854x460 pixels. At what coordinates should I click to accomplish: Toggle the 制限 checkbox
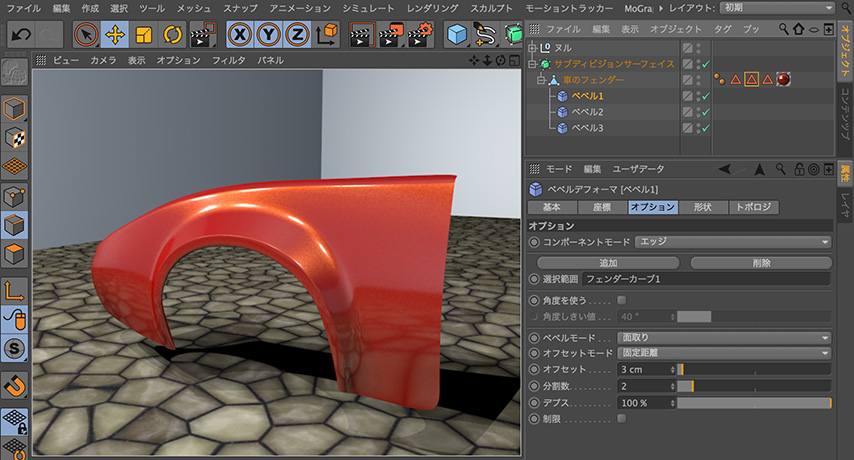(622, 418)
